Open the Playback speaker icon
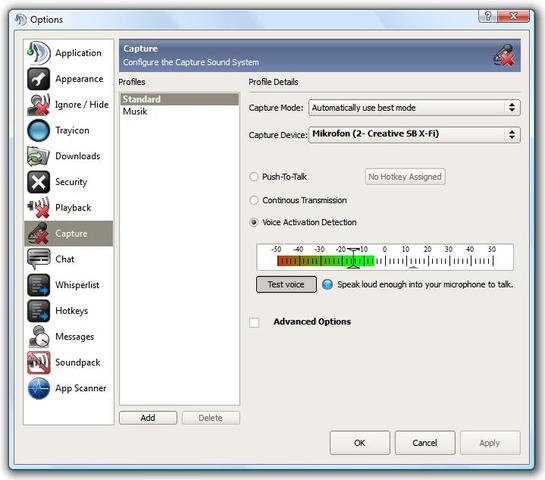The image size is (545, 480). point(39,208)
